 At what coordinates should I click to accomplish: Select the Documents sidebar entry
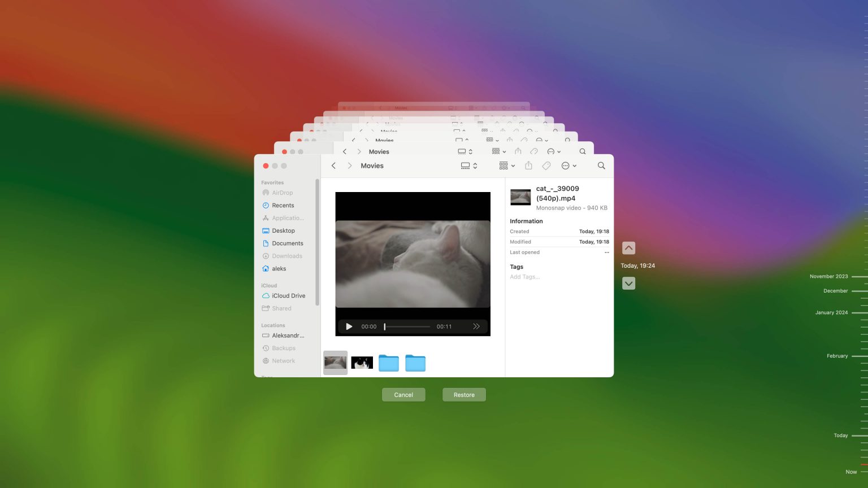point(287,243)
